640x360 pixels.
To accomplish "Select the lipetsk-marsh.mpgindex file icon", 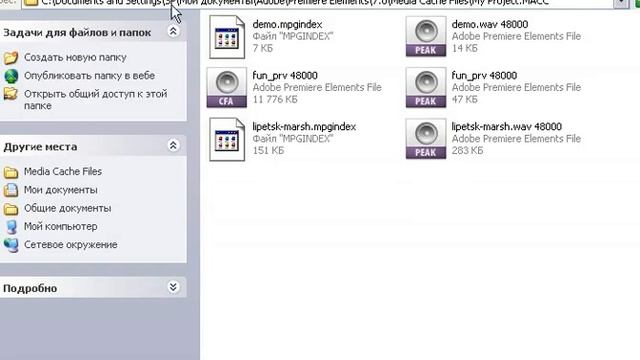I will point(227,139).
